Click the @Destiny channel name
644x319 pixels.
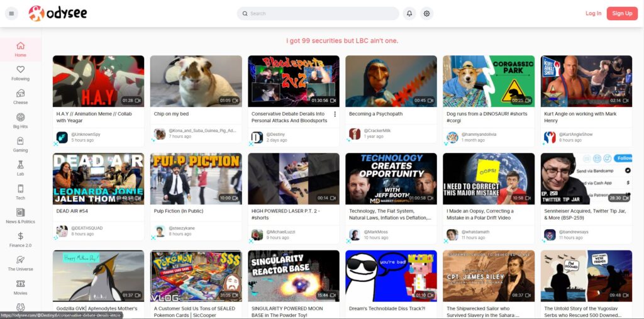pyautogui.click(x=275, y=135)
